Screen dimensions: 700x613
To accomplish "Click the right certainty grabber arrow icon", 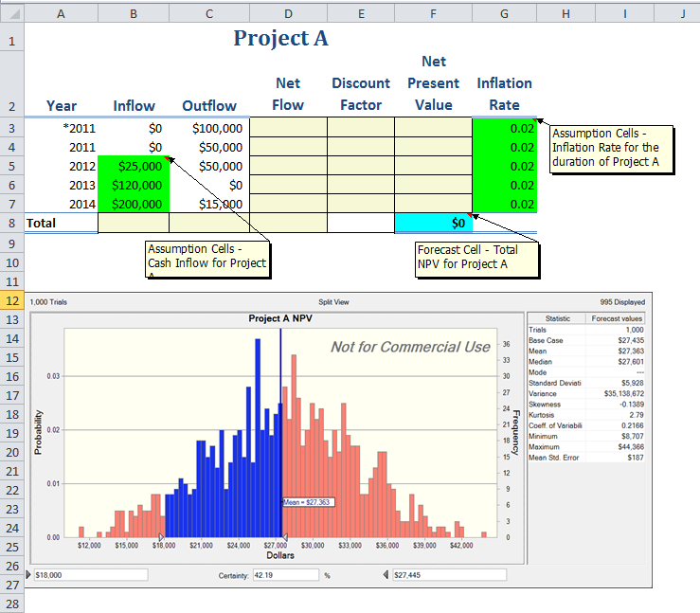I will (x=386, y=575).
